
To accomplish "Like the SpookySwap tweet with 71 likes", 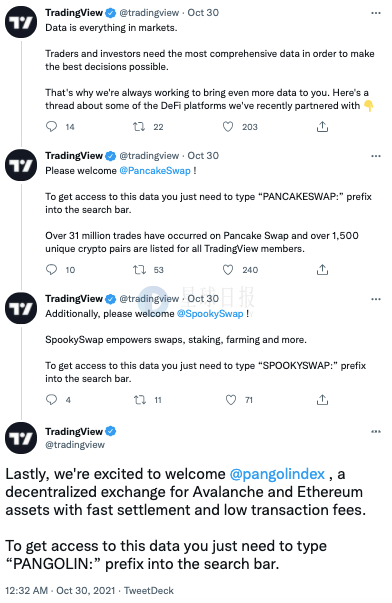I will [231, 400].
